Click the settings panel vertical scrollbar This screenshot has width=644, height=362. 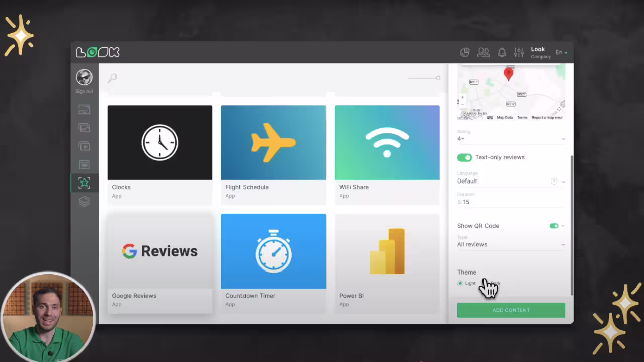click(x=572, y=225)
